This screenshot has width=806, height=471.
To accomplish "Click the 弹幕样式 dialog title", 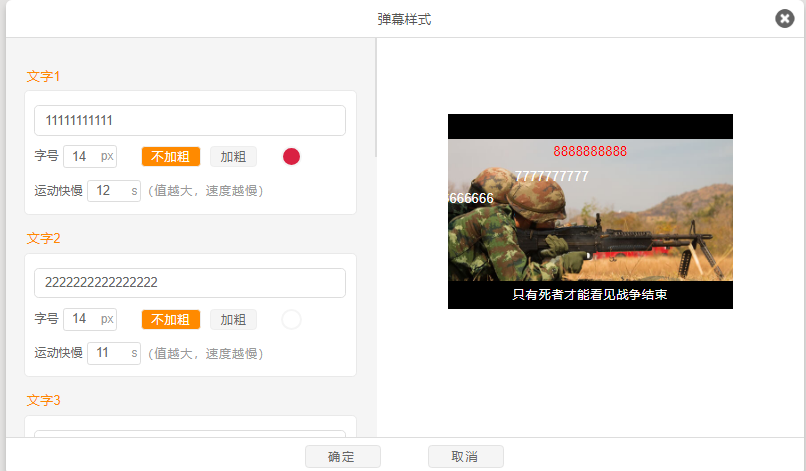I will coord(404,20).
